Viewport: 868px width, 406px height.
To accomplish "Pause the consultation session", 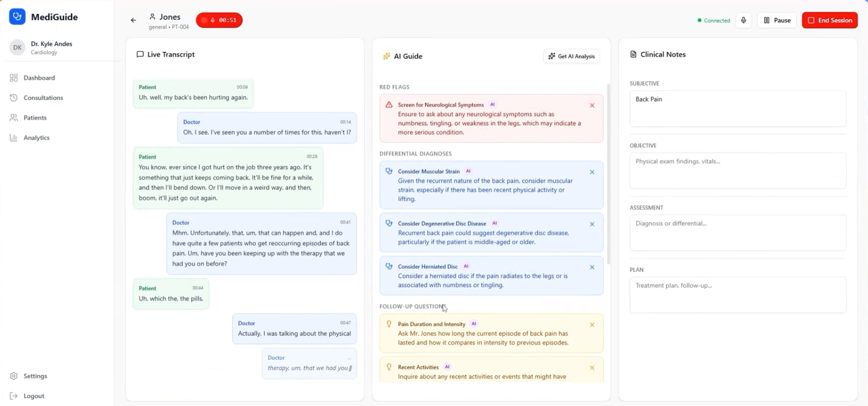I will click(x=777, y=21).
